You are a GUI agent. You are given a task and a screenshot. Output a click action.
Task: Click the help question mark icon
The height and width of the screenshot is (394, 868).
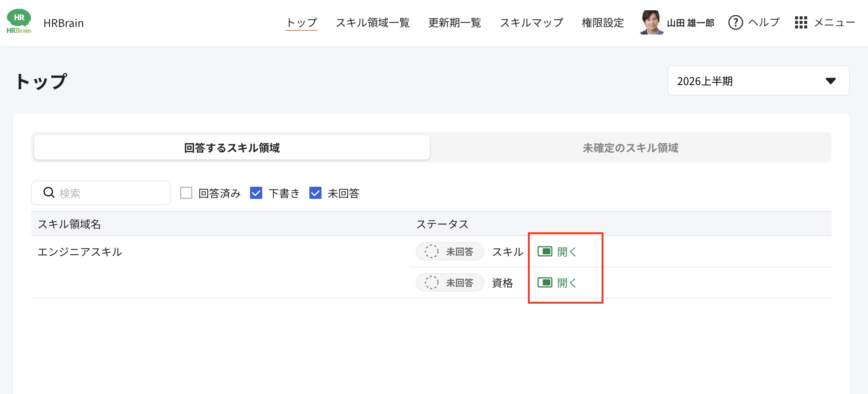point(735,22)
